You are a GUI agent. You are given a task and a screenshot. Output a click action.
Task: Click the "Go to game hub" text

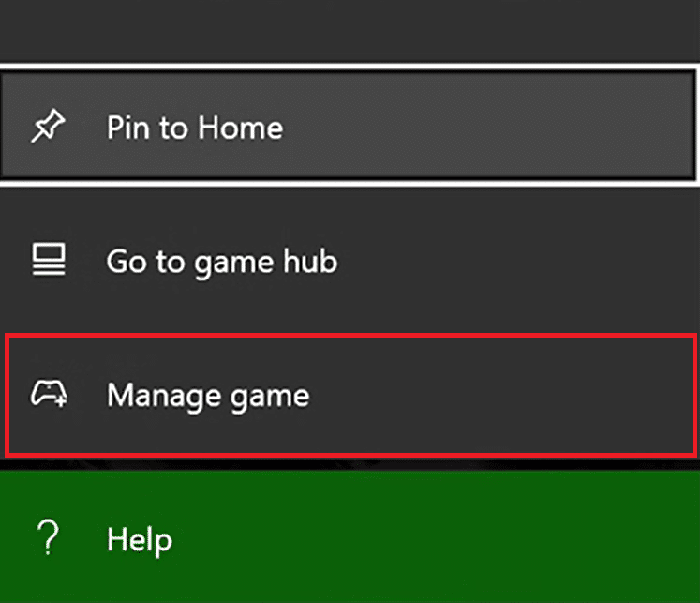pyautogui.click(x=221, y=262)
